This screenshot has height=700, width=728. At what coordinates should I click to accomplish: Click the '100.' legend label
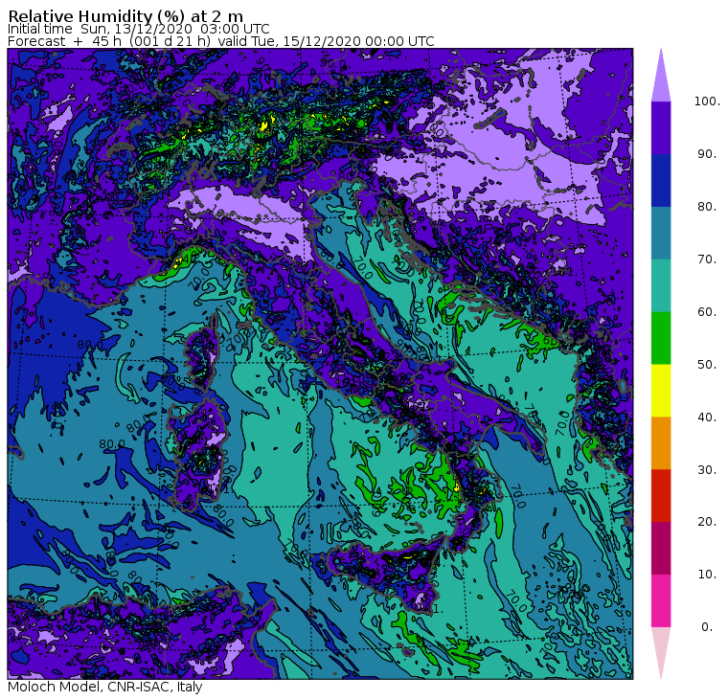(707, 102)
